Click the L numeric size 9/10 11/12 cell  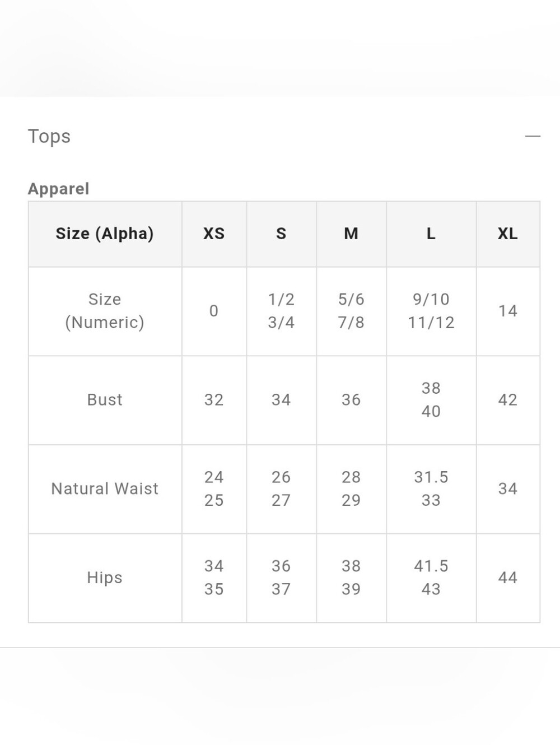431,311
